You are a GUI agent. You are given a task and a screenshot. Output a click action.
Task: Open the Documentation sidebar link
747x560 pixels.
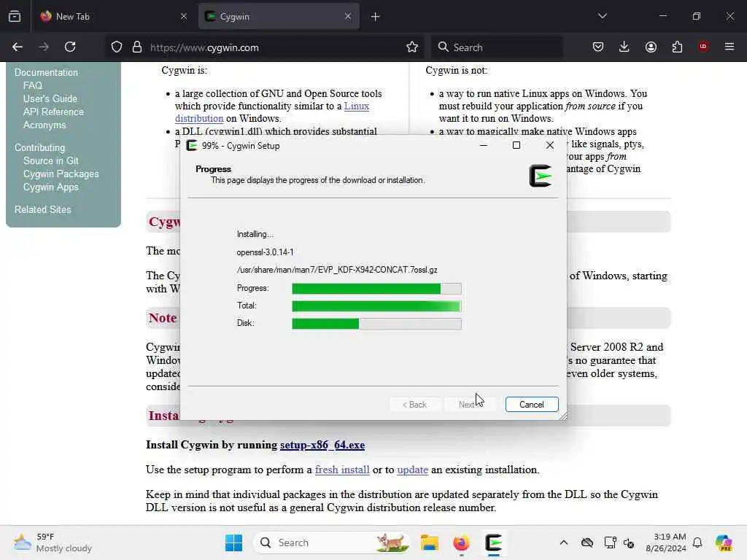46,72
